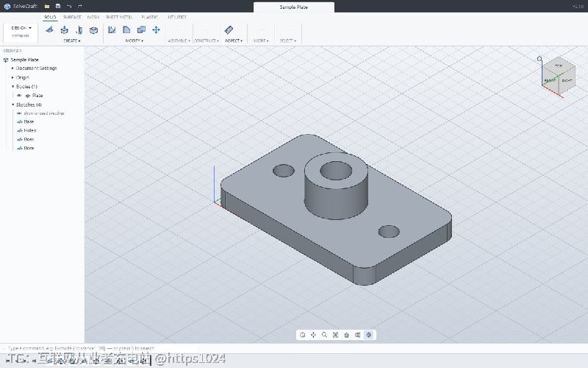Image resolution: width=588 pixels, height=368 pixels.
Task: Select the Move tool with four arrows
Action: pyautogui.click(x=157, y=29)
